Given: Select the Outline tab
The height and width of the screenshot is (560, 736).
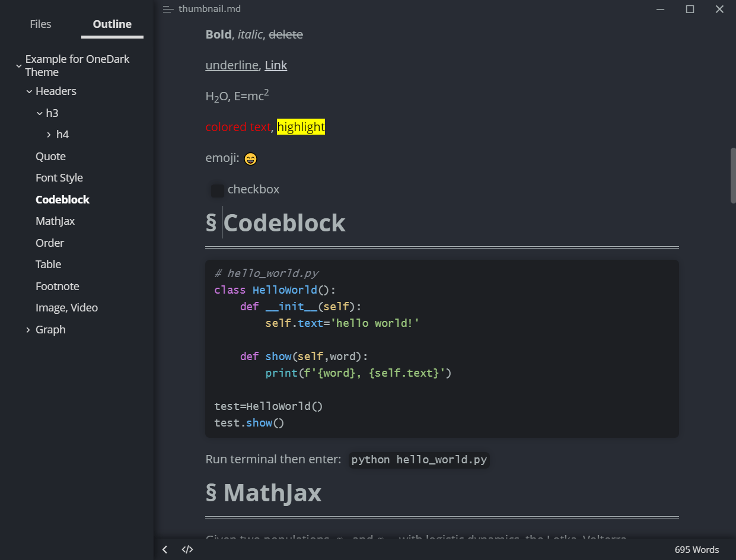Looking at the screenshot, I should point(112,24).
